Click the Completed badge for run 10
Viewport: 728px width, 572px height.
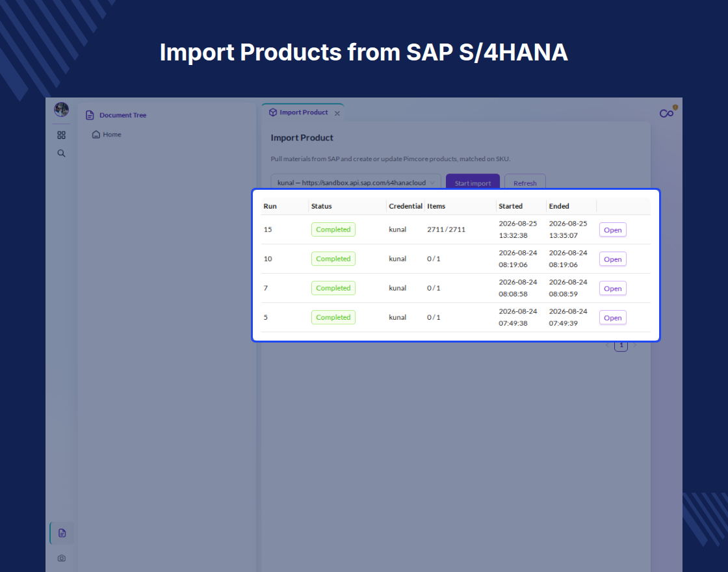(333, 259)
